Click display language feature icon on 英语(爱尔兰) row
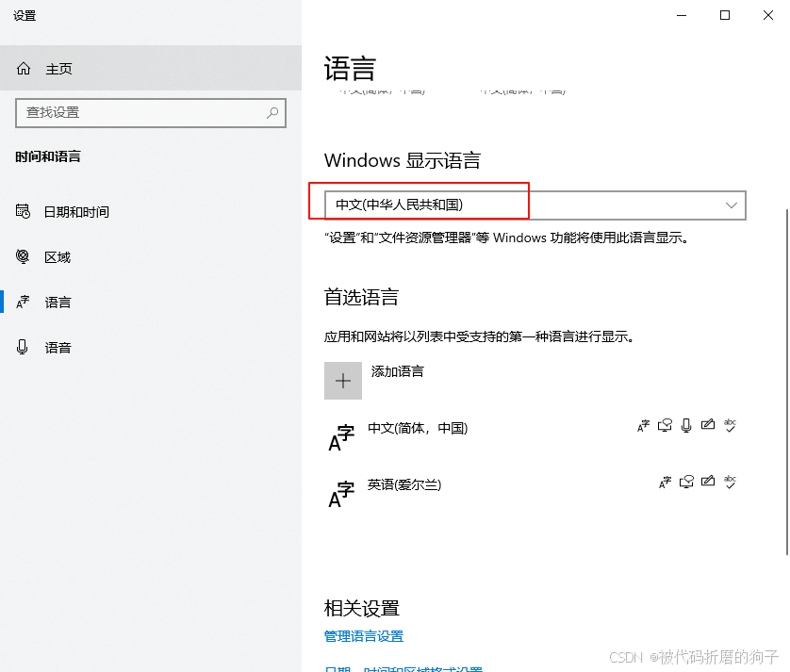Screen dimensions: 790x672 click(665, 483)
